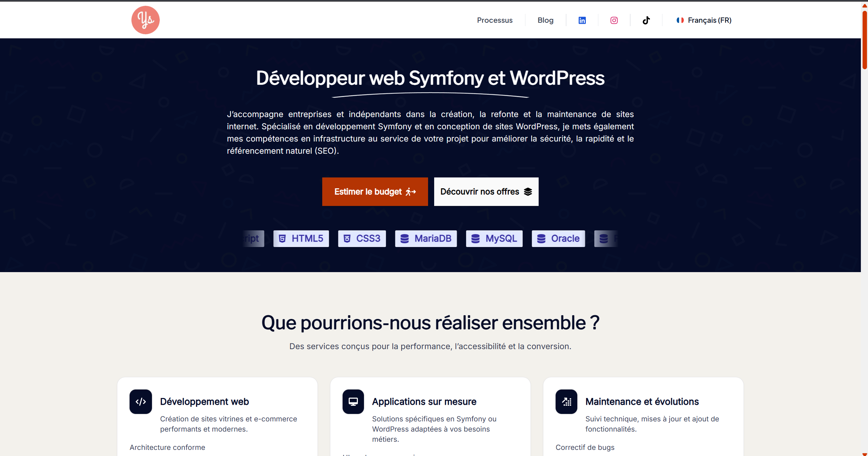Click the layers icon in Découvrir nos offres
868x456 pixels.
point(528,192)
